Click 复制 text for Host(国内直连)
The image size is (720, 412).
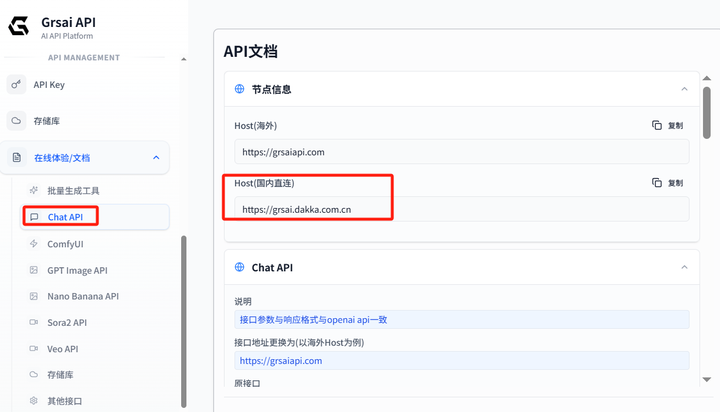click(x=675, y=183)
